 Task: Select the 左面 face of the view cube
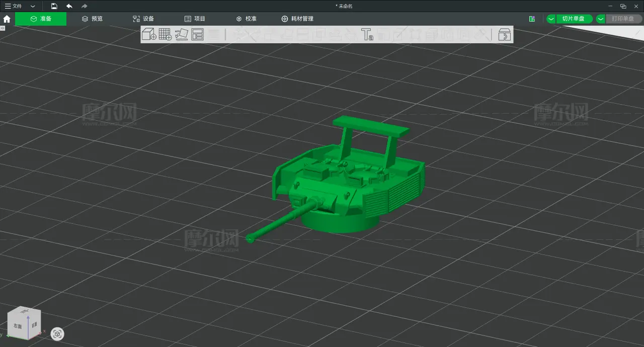(18, 326)
